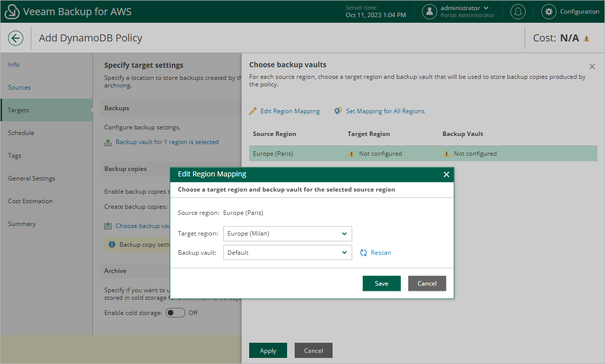The image size is (605, 364).
Task: Go to the Schedule step
Action: click(x=21, y=133)
